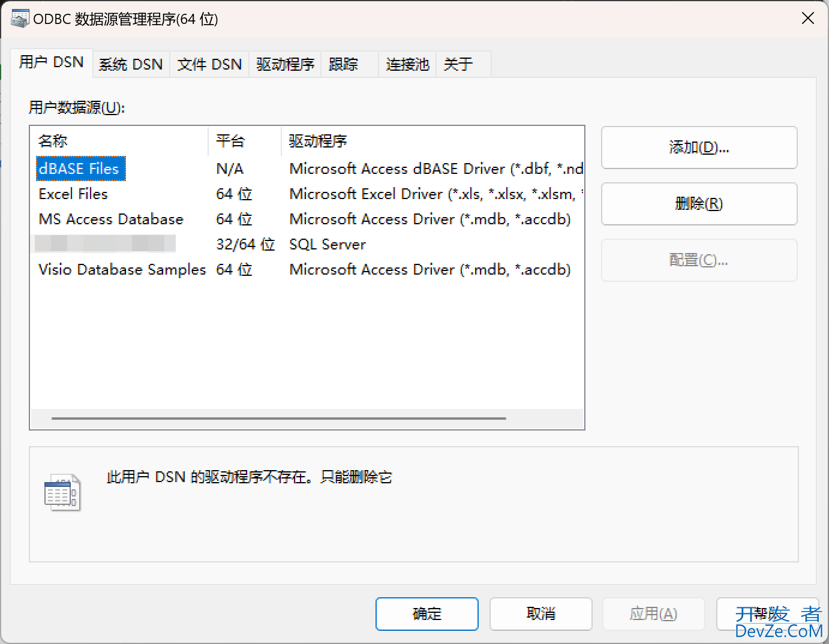Click the Microsoft Access dBASE Driver cell
The image size is (829, 644).
click(436, 169)
